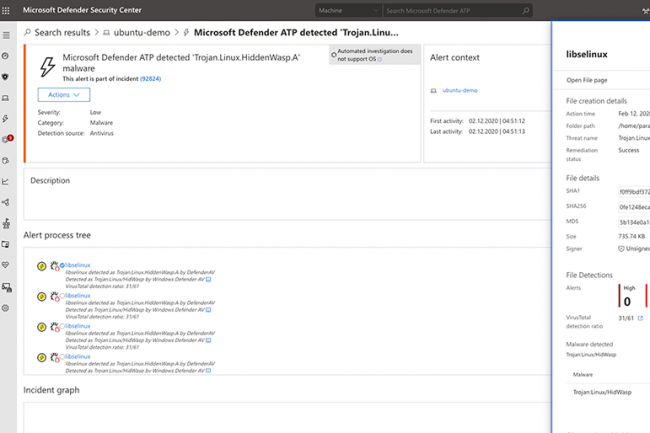This screenshot has height=433, width=650.
Task: Click 'Trojan:Linux/HidWasp' under Malware heading
Action: click(602, 392)
